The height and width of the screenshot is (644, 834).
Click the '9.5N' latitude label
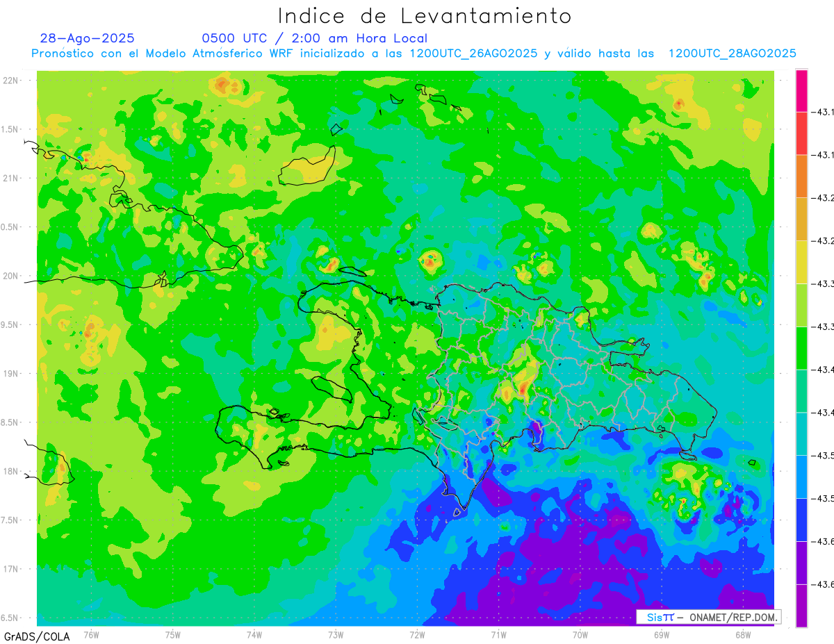(10, 324)
